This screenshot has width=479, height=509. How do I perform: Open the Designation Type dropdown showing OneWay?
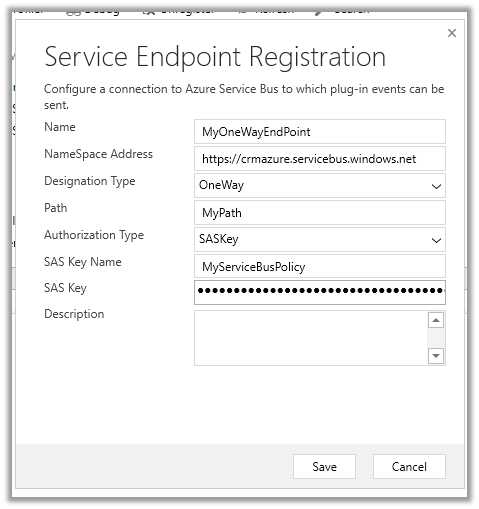tap(320, 185)
